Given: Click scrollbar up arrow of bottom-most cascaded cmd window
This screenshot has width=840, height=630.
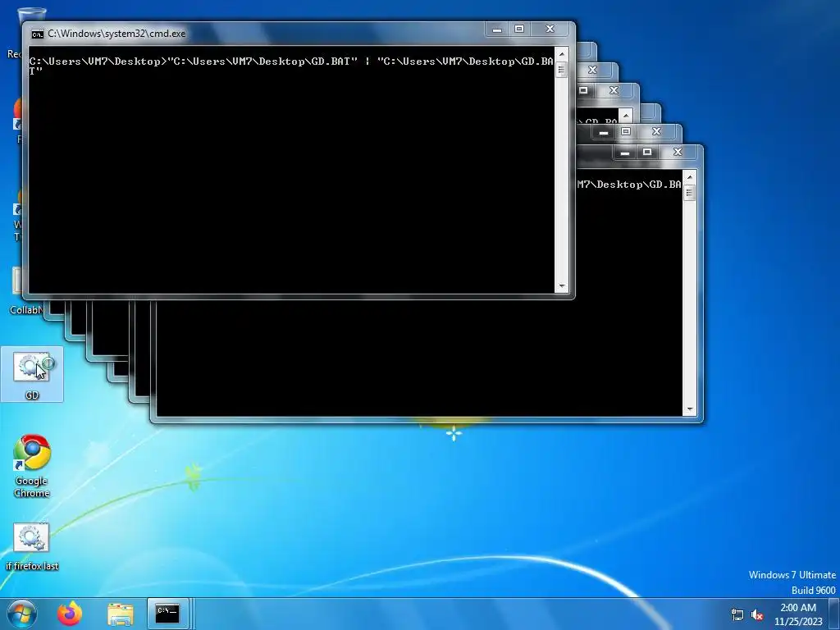Looking at the screenshot, I should (x=689, y=177).
